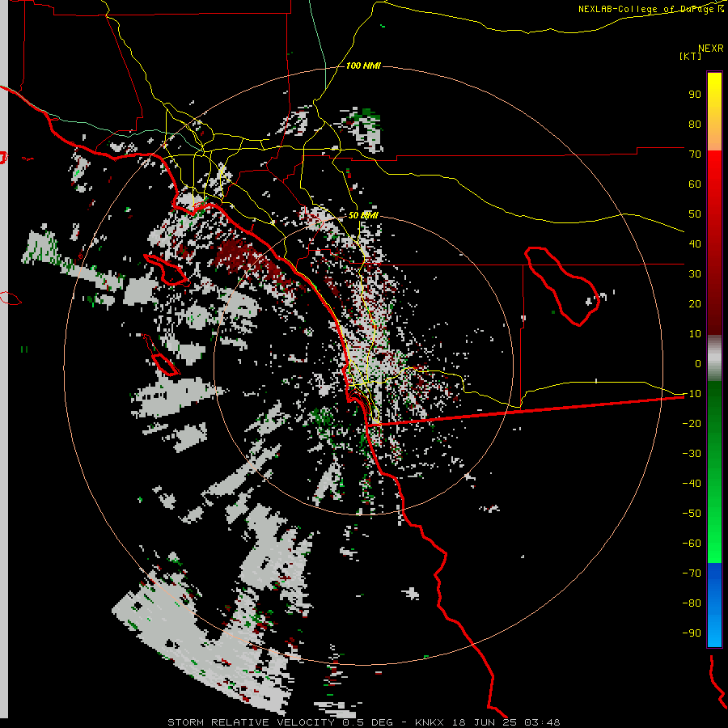Click the 30 value on the velocity scale
Screen dimensions: 728x728
point(695,274)
